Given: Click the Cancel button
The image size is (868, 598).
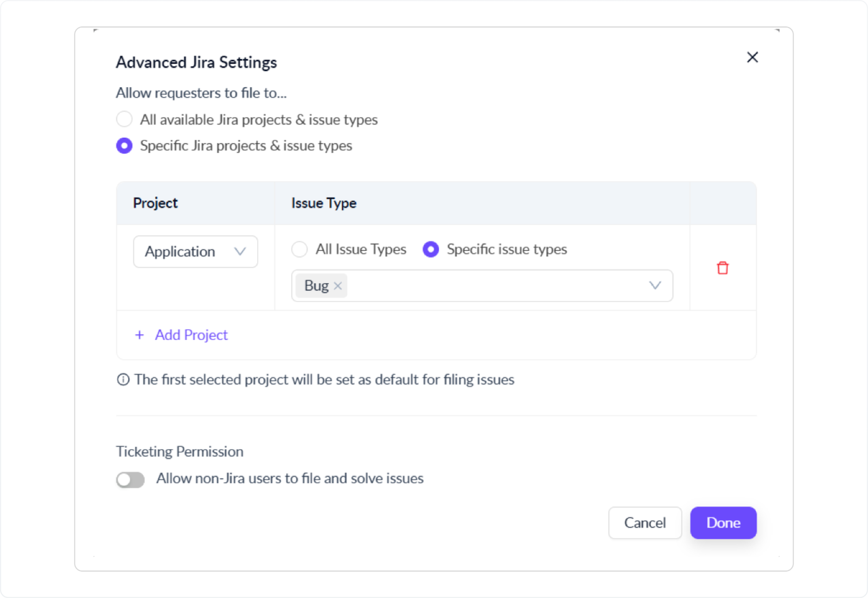Looking at the screenshot, I should coord(645,523).
